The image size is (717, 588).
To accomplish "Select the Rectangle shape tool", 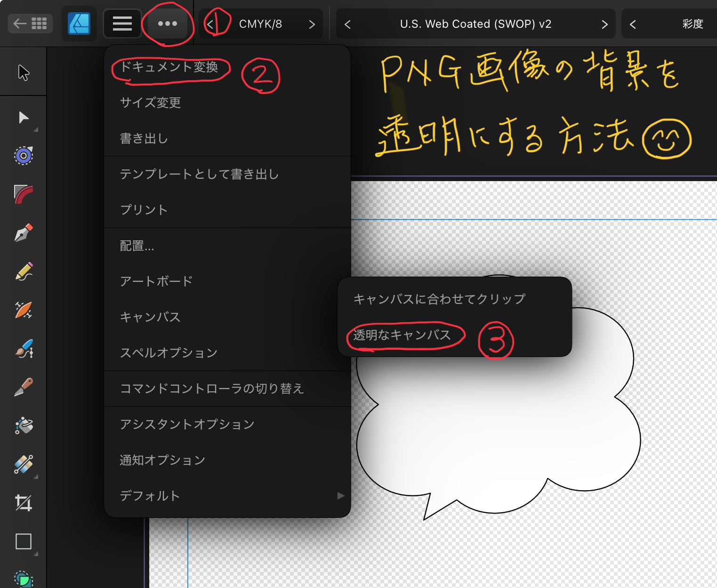I will pyautogui.click(x=24, y=541).
